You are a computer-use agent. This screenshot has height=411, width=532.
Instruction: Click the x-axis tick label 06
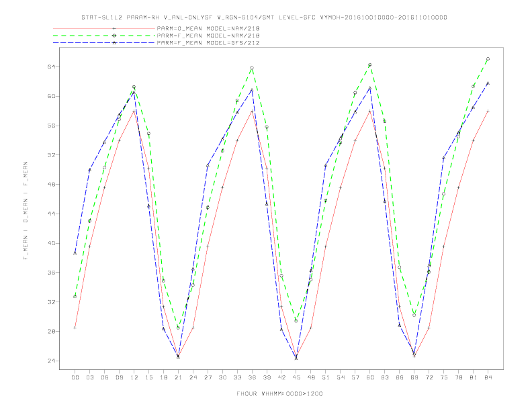[x=105, y=377]
